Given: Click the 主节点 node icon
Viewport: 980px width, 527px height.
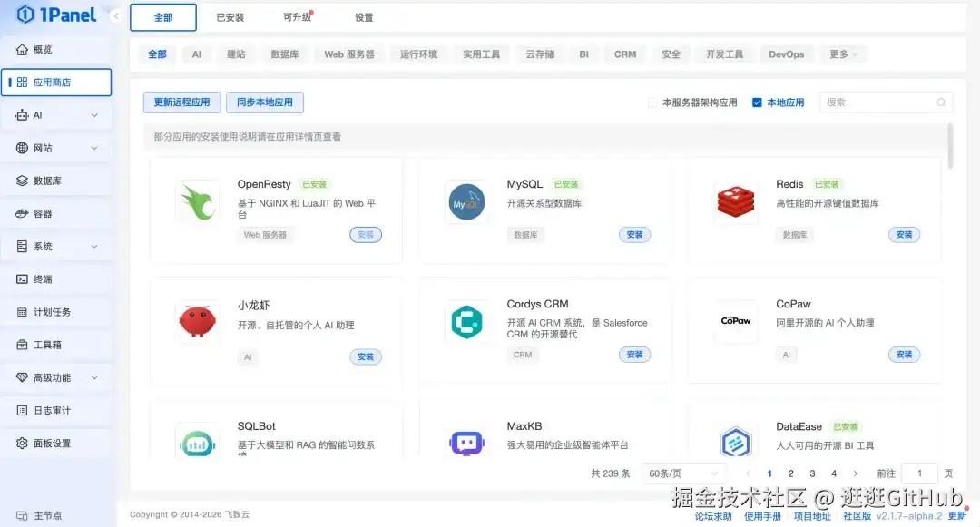Looking at the screenshot, I should 22,516.
